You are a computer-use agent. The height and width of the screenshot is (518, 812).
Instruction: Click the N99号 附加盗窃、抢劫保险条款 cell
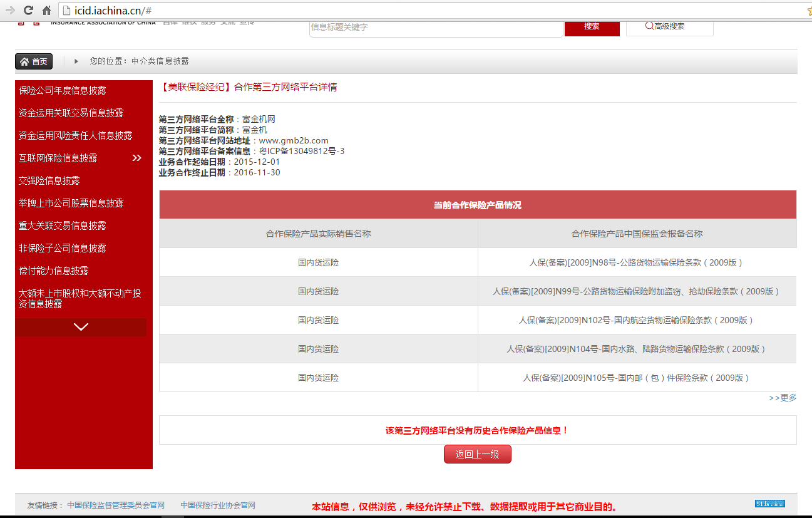tap(637, 291)
